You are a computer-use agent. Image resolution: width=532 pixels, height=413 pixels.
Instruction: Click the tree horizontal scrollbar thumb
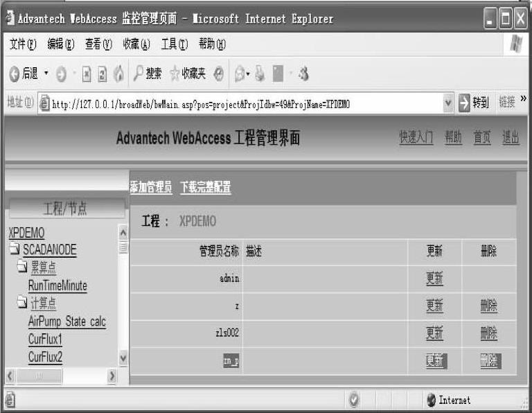pos(39,376)
